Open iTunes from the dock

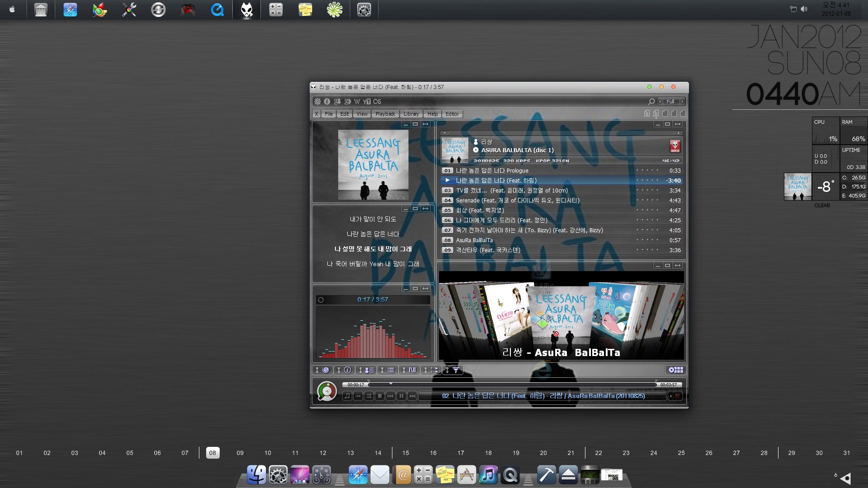[x=488, y=475]
